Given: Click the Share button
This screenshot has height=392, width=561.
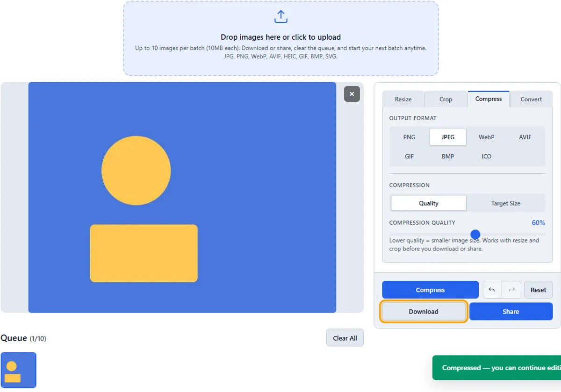Looking at the screenshot, I should click(511, 312).
